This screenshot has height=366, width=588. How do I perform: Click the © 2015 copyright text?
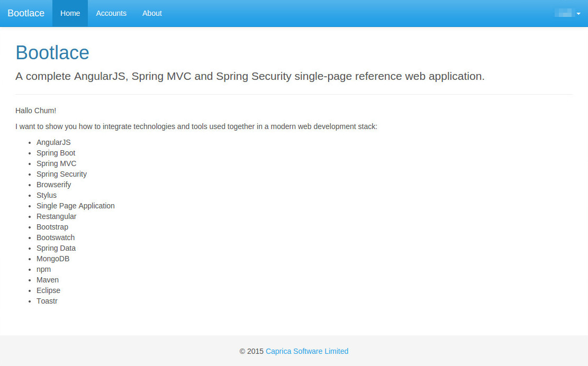(251, 351)
